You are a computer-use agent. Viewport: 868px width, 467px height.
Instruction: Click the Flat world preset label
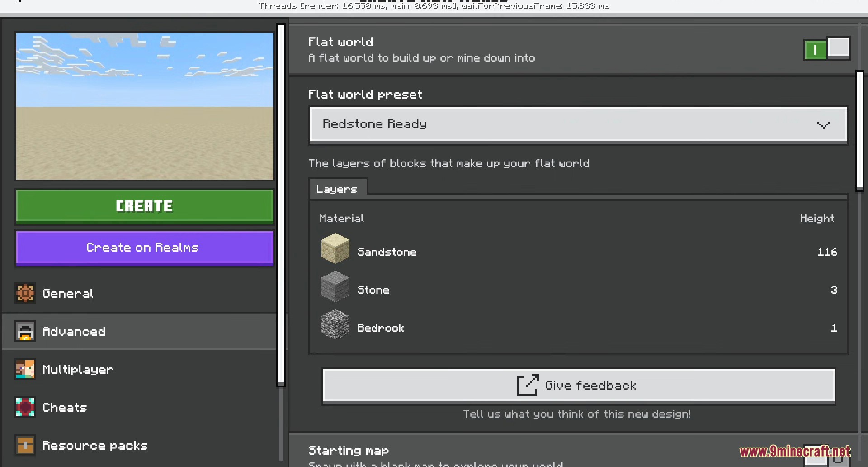tap(365, 94)
